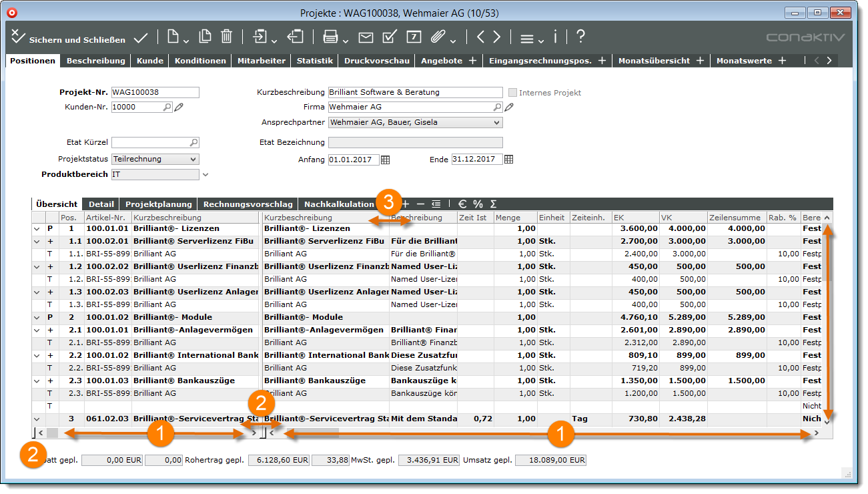Expand the Ansprechpartner dropdown
The width and height of the screenshot is (868, 494).
496,123
